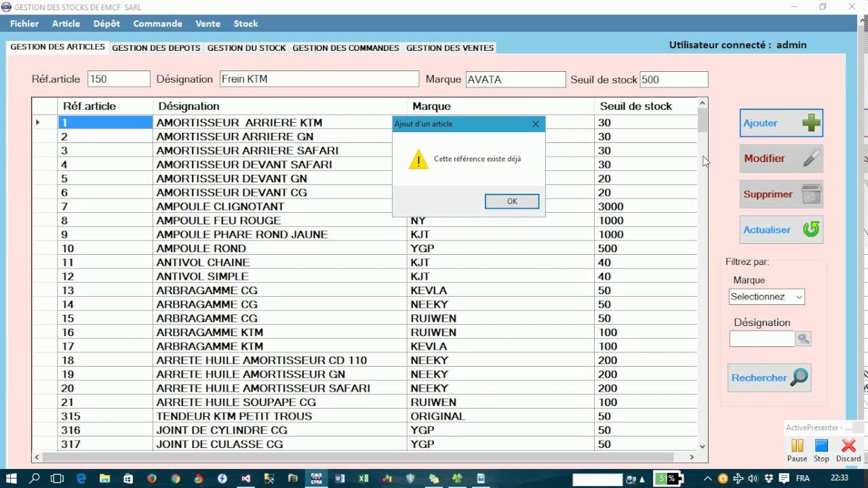Open the Fichier menu
The height and width of the screenshot is (488, 868).
pos(24,24)
